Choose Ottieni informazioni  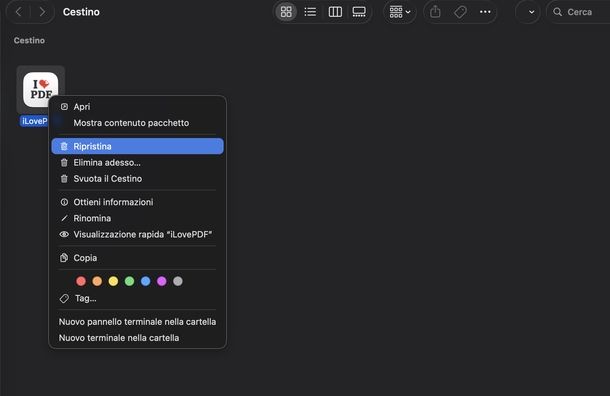point(137,202)
